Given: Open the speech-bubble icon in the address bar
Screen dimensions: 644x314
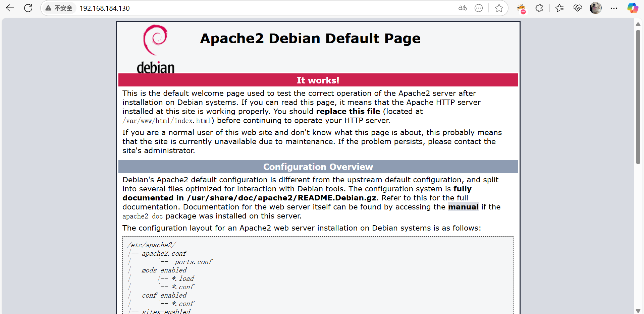Looking at the screenshot, I should pyautogui.click(x=479, y=8).
